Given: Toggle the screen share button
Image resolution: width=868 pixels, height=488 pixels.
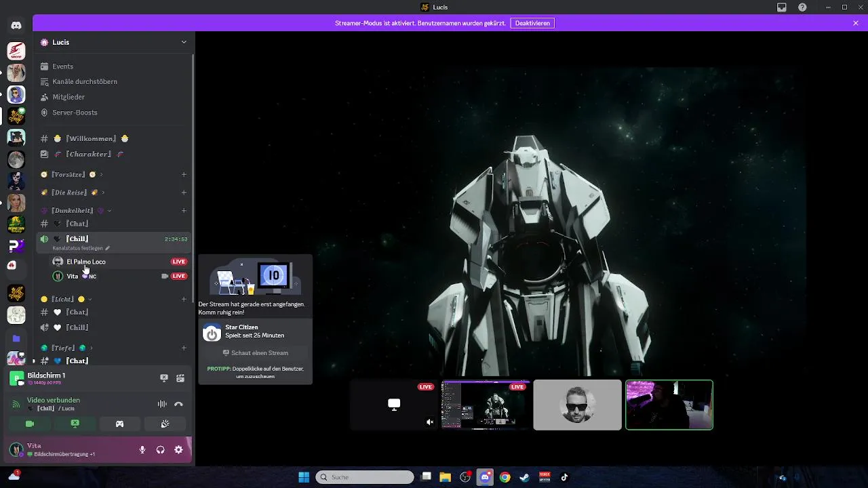Looking at the screenshot, I should tap(75, 424).
